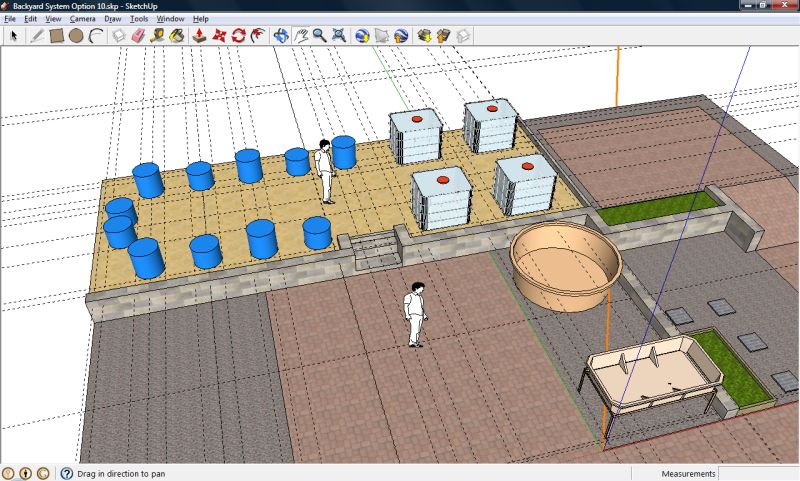Activate the Paint Bucket tool

coord(176,35)
